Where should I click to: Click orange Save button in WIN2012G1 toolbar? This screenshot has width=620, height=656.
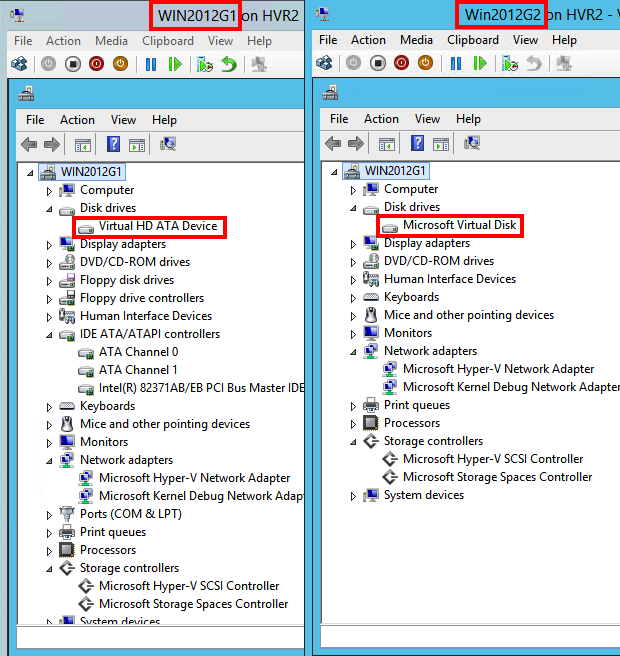coord(120,64)
